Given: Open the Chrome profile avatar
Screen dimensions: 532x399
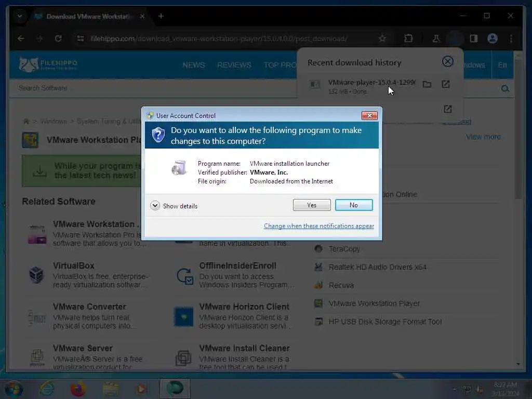Looking at the screenshot, I should tap(493, 38).
